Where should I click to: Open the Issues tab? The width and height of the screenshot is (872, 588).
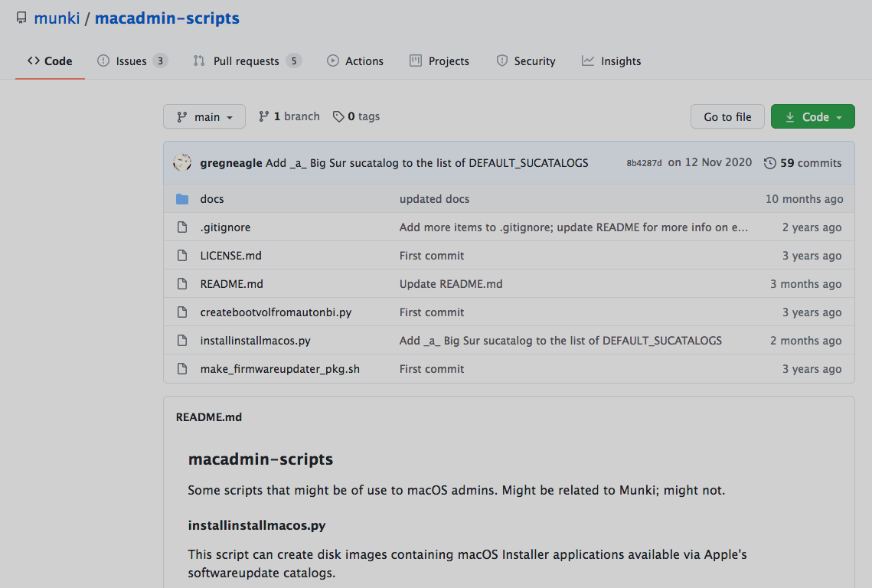[132, 61]
